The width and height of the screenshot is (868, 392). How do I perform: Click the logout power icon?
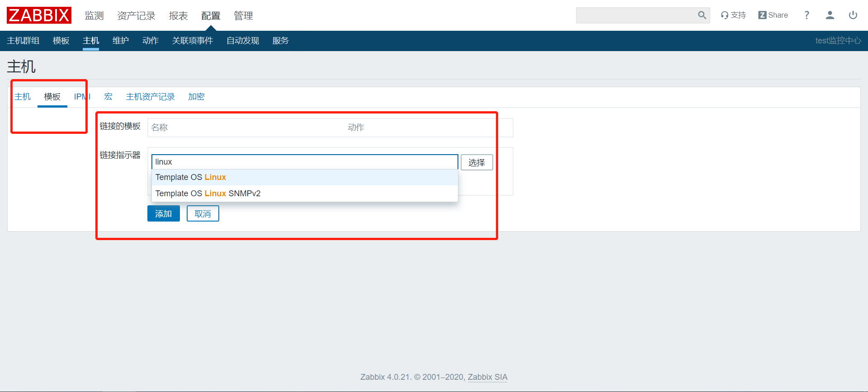pos(853,15)
